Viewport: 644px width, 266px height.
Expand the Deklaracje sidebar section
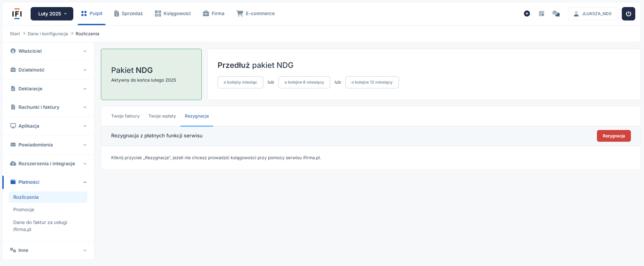[48, 89]
